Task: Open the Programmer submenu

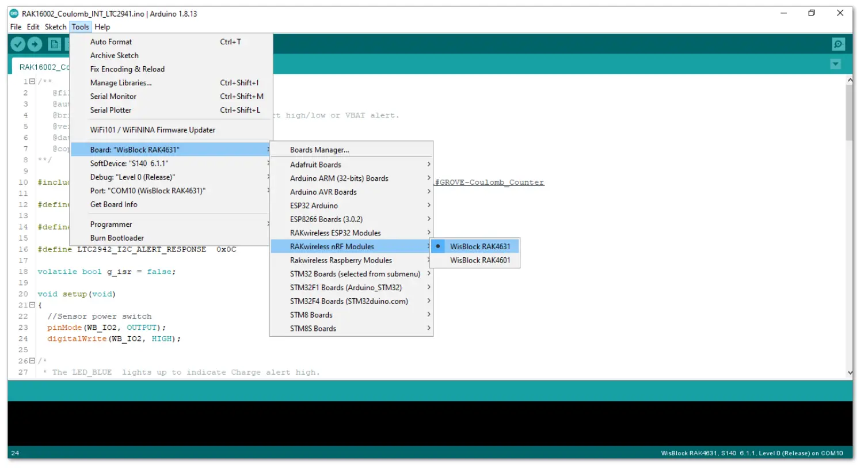Action: 171,225
